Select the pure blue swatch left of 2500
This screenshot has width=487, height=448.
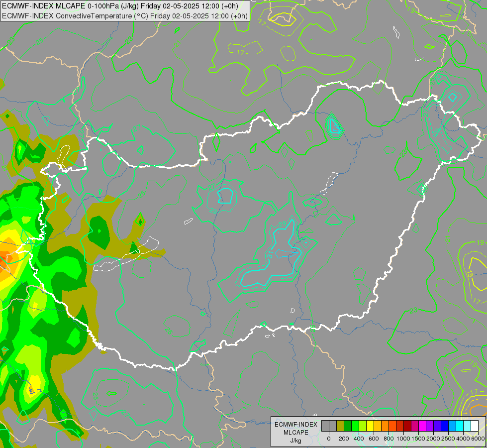[445, 426]
